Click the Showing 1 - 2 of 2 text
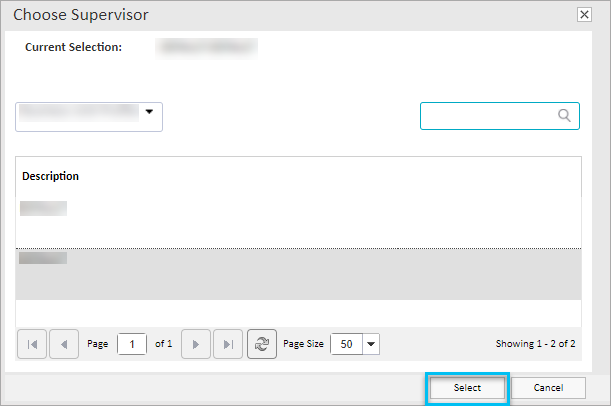This screenshot has width=611, height=406. point(535,344)
